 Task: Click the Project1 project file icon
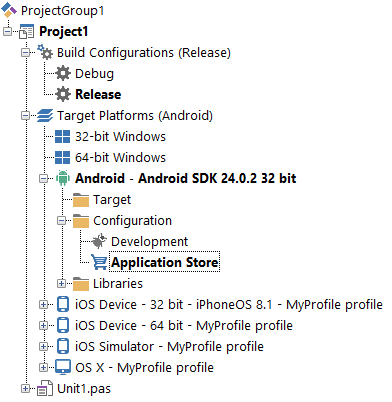tap(26, 31)
